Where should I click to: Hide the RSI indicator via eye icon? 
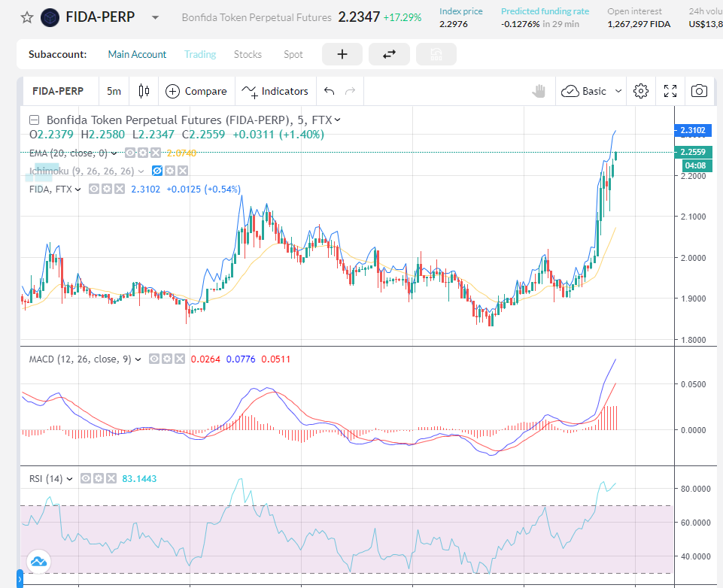pyautogui.click(x=86, y=478)
